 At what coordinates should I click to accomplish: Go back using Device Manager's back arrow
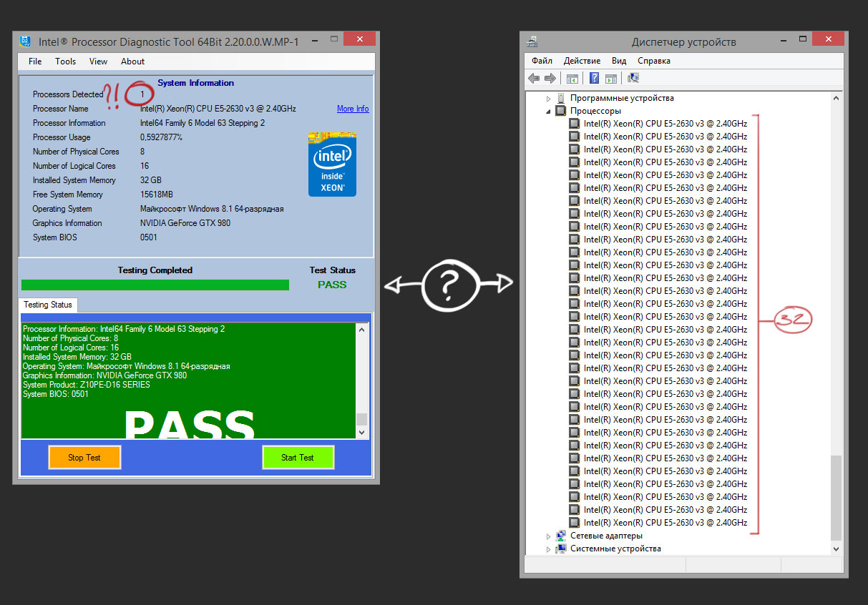[533, 78]
